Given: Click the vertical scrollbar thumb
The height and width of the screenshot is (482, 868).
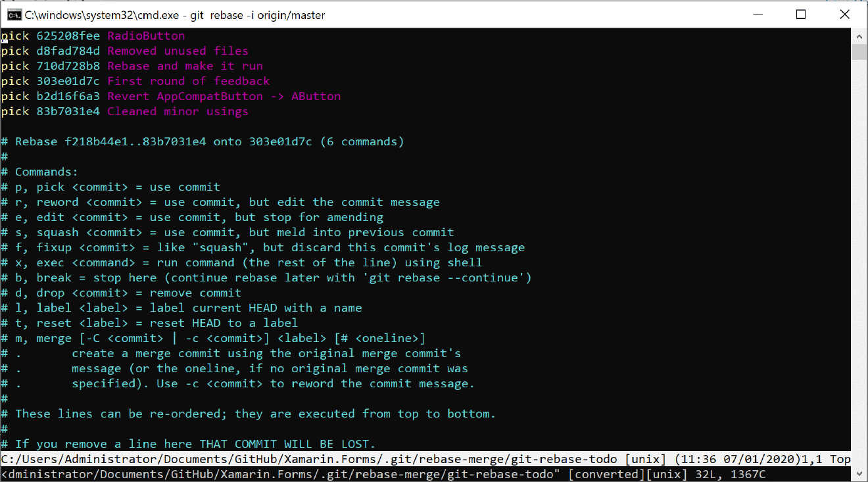Looking at the screenshot, I should pos(859,53).
